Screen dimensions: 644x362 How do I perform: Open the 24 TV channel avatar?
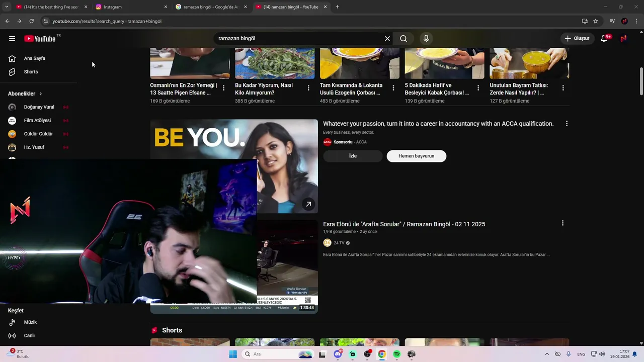tap(327, 243)
